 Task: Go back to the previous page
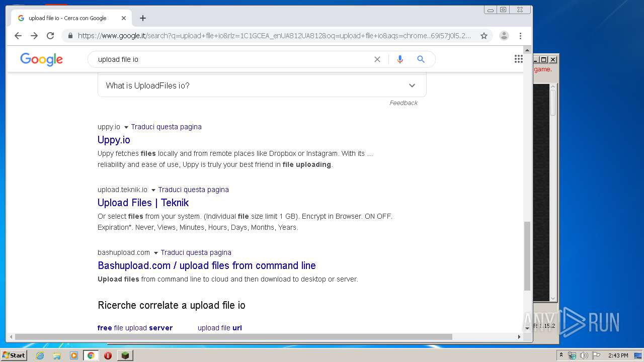click(x=18, y=36)
